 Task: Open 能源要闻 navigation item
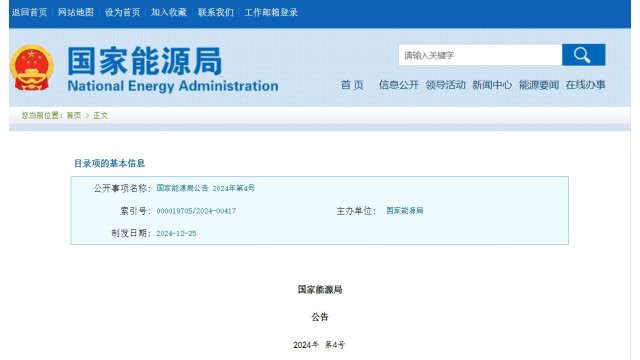click(539, 85)
